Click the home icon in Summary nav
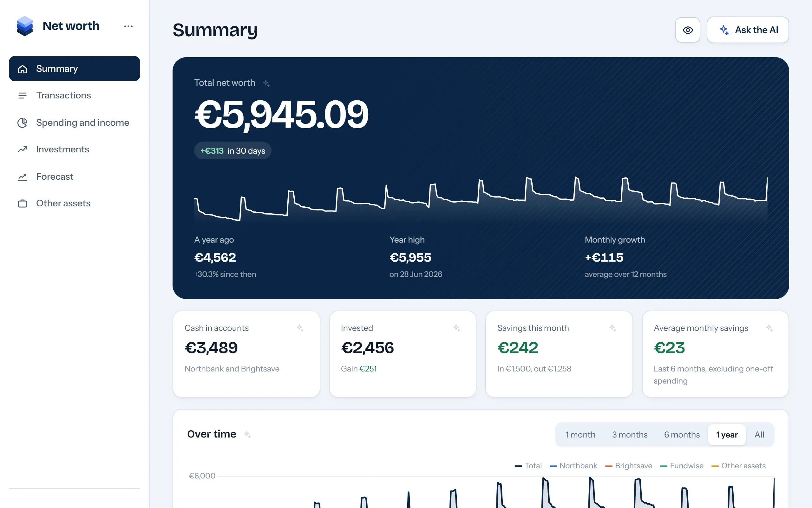 pyautogui.click(x=23, y=69)
